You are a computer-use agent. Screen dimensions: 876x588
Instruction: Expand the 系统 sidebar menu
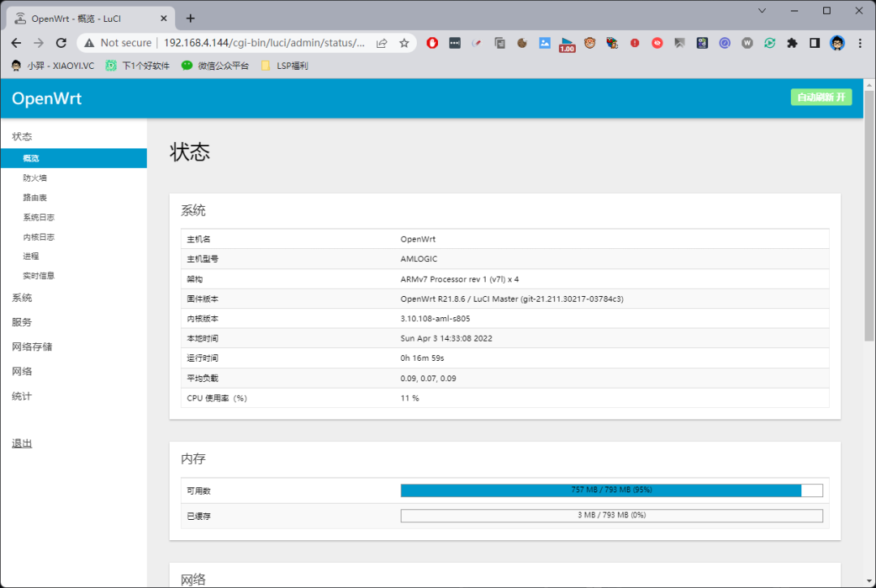click(x=22, y=298)
